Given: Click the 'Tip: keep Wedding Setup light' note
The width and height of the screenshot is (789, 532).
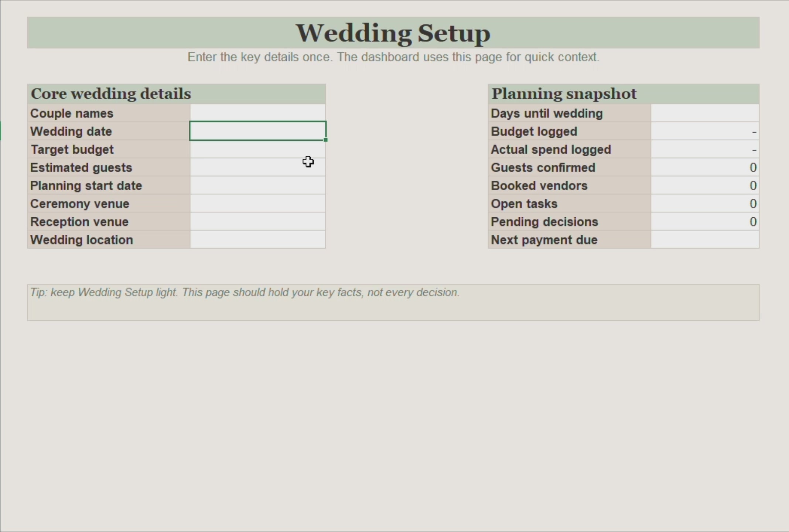Looking at the screenshot, I should coord(393,302).
